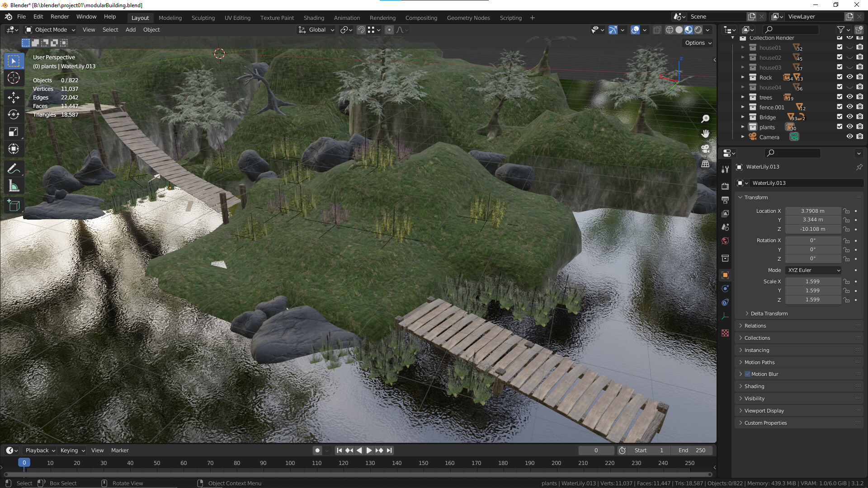
Task: Switch to rendered viewport shading
Action: click(x=698, y=30)
